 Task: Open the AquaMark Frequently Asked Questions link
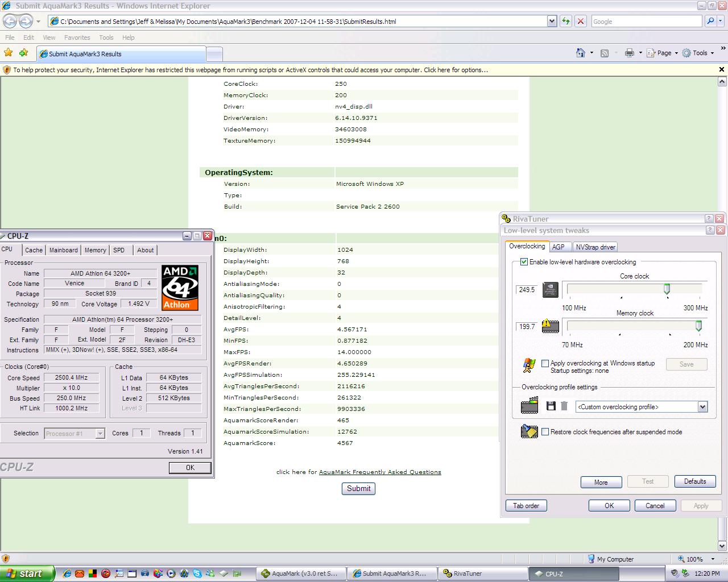tap(380, 472)
